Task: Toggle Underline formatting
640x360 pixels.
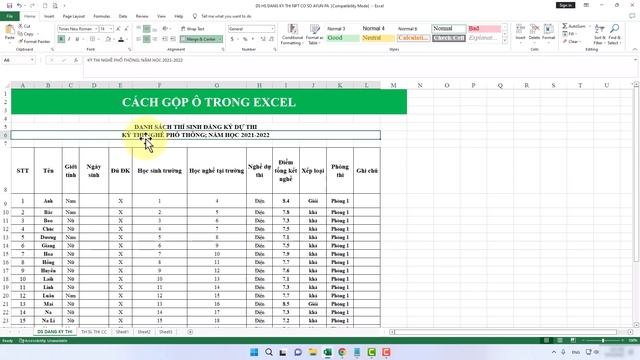Action: pos(77,39)
